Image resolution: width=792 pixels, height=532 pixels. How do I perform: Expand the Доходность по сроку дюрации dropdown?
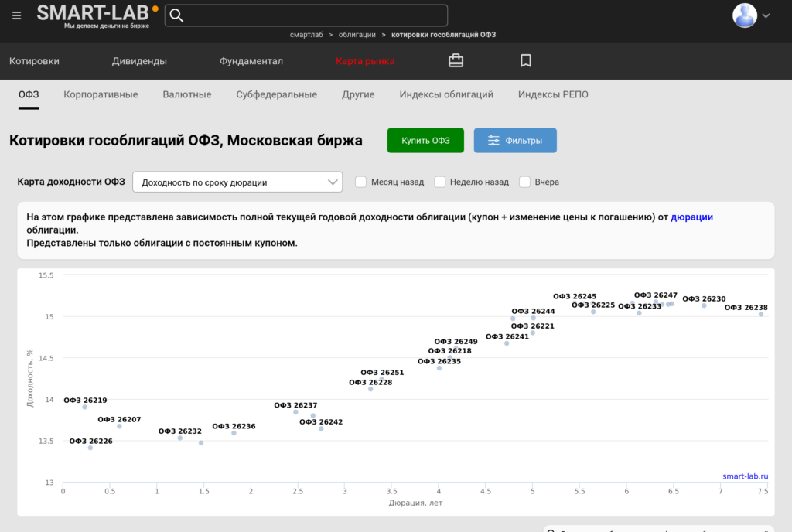237,182
